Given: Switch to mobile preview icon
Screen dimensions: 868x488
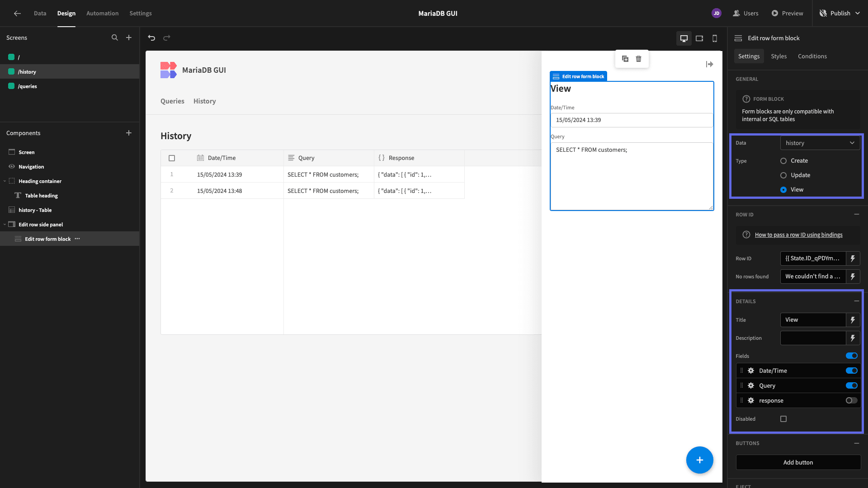Looking at the screenshot, I should [715, 38].
